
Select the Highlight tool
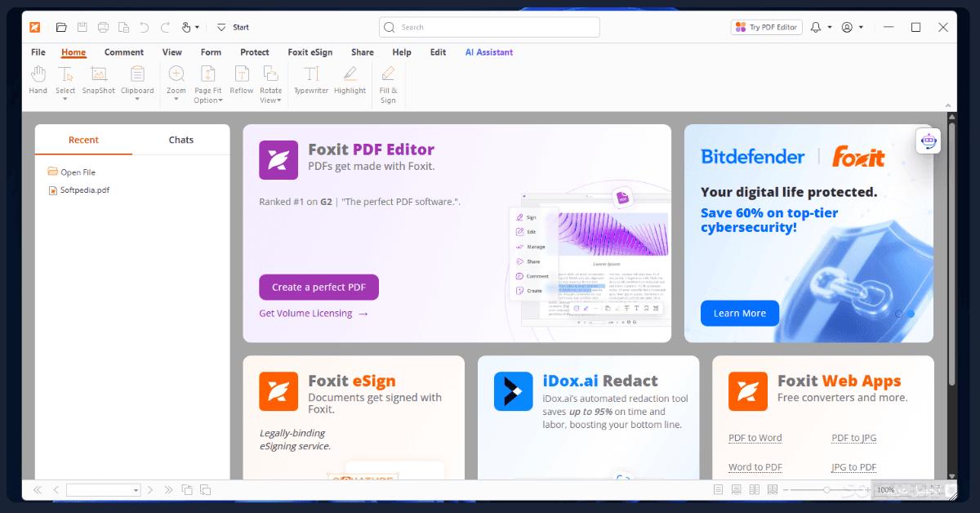(350, 80)
